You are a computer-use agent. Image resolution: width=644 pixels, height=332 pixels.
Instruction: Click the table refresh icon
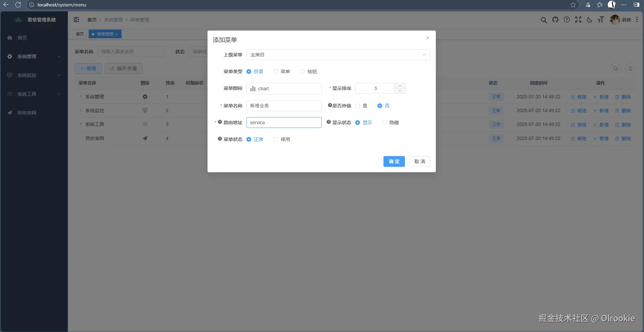coord(631,68)
